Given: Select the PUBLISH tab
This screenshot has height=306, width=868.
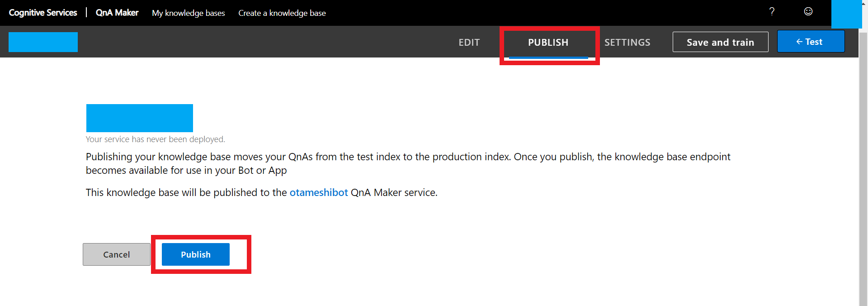Looking at the screenshot, I should point(548,43).
